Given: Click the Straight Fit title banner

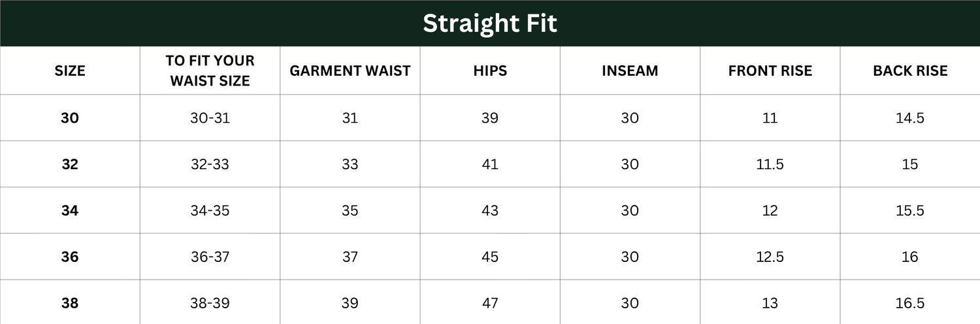Looking at the screenshot, I should click(490, 24).
